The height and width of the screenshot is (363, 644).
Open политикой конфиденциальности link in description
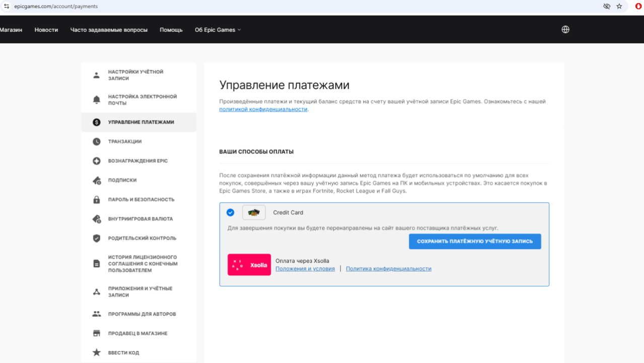(x=263, y=109)
